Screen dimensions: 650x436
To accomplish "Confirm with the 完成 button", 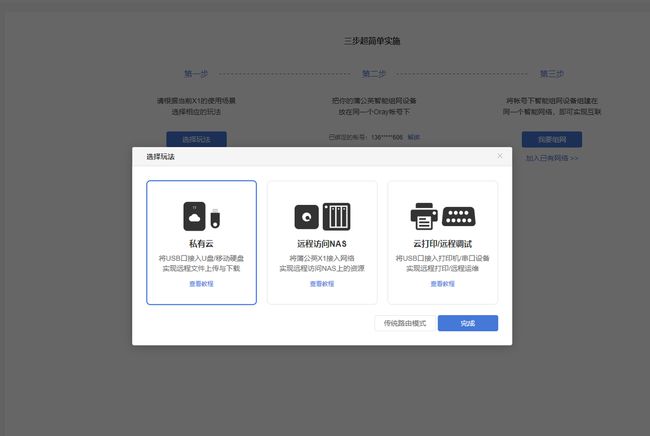I will click(x=468, y=323).
